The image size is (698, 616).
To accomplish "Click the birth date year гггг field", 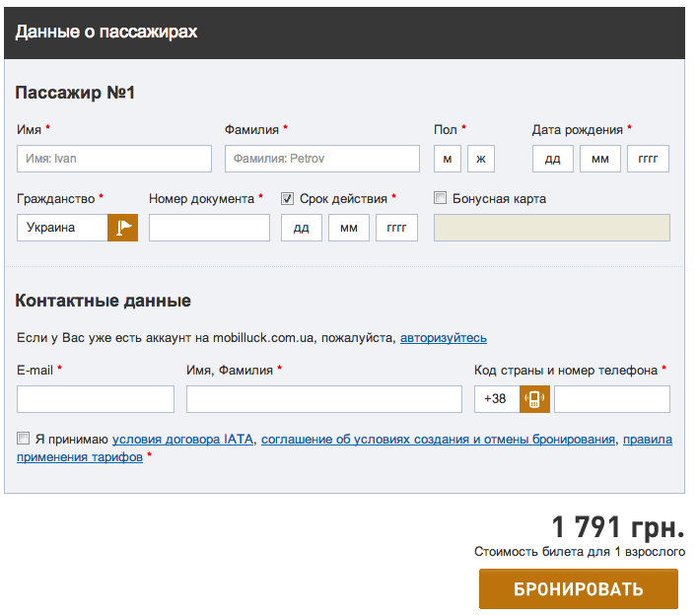I will pyautogui.click(x=648, y=159).
